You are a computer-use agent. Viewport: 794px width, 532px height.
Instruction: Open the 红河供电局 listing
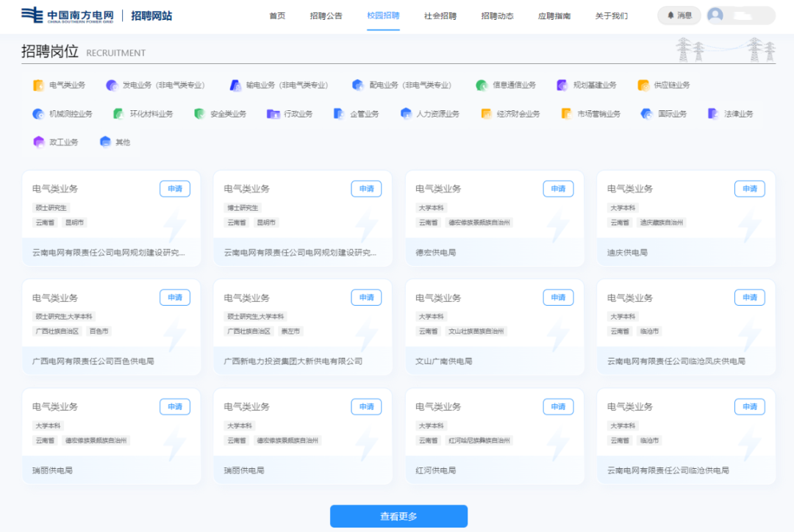pos(435,471)
